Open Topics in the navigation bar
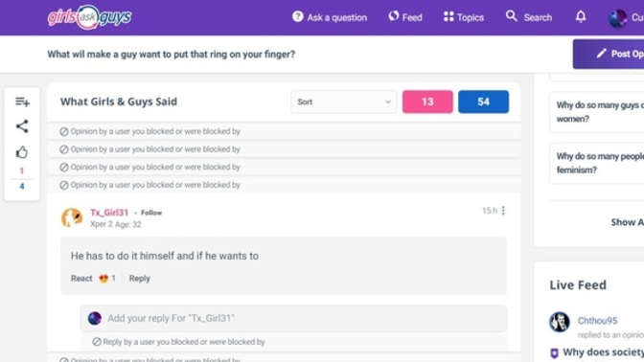Image resolution: width=644 pixels, height=362 pixels. pyautogui.click(x=464, y=17)
